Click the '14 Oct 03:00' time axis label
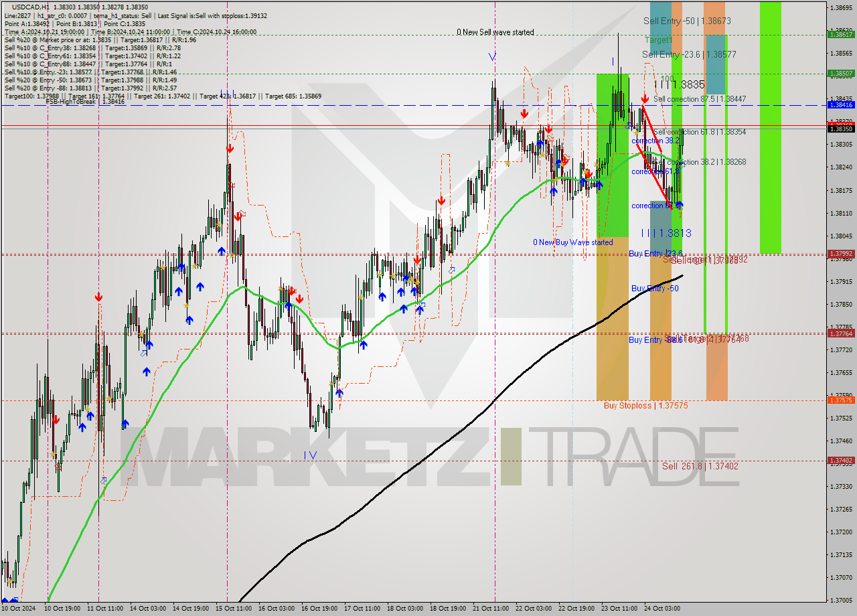857x616 pixels. point(149,609)
